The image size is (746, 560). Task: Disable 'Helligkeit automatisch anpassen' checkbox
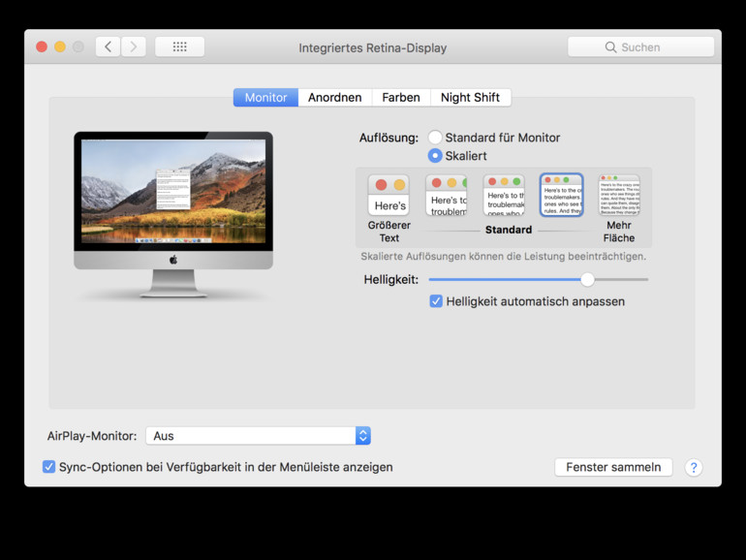436,301
